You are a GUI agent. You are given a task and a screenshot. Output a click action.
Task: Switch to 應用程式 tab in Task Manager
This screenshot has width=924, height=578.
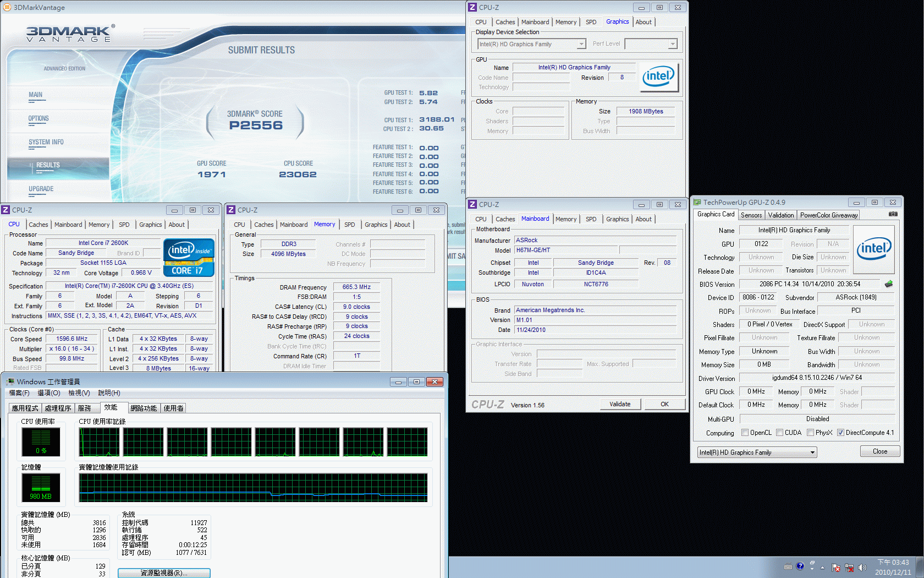click(25, 408)
